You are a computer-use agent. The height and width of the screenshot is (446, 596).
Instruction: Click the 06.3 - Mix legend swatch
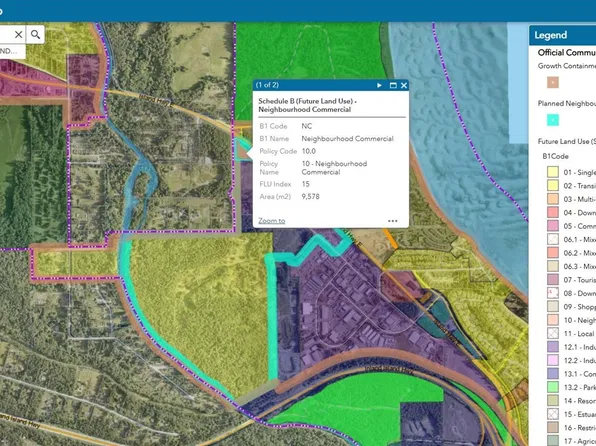pyautogui.click(x=553, y=266)
